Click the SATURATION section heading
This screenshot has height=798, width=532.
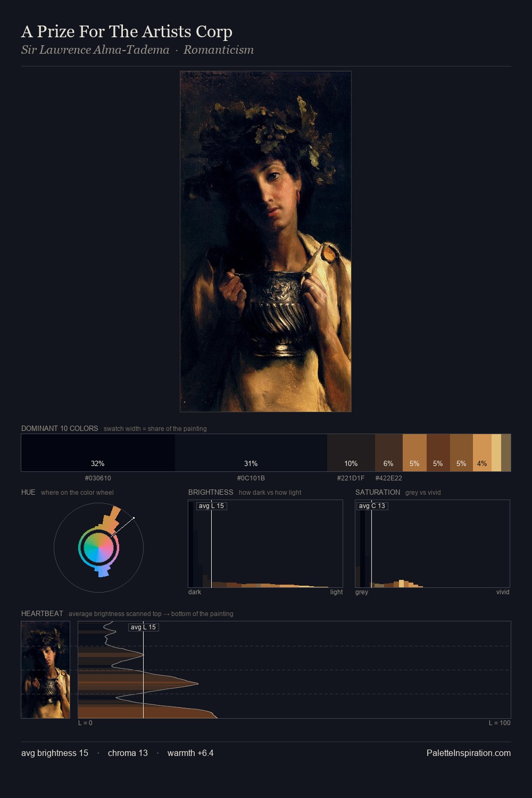coord(378,492)
